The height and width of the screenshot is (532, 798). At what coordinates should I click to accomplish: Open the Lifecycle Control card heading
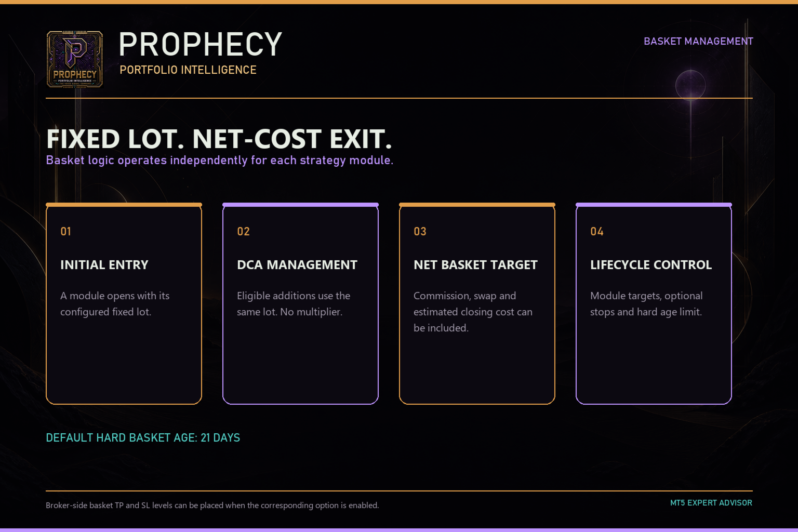[651, 264]
